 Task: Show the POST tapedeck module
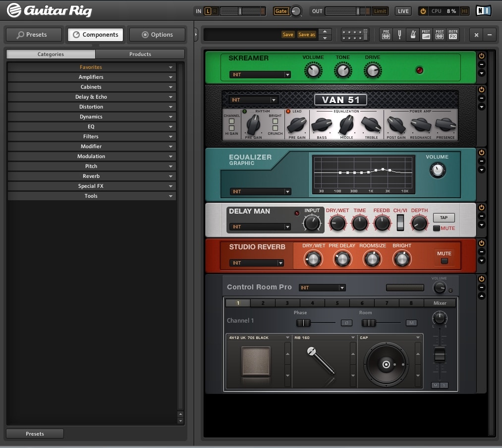pos(440,34)
